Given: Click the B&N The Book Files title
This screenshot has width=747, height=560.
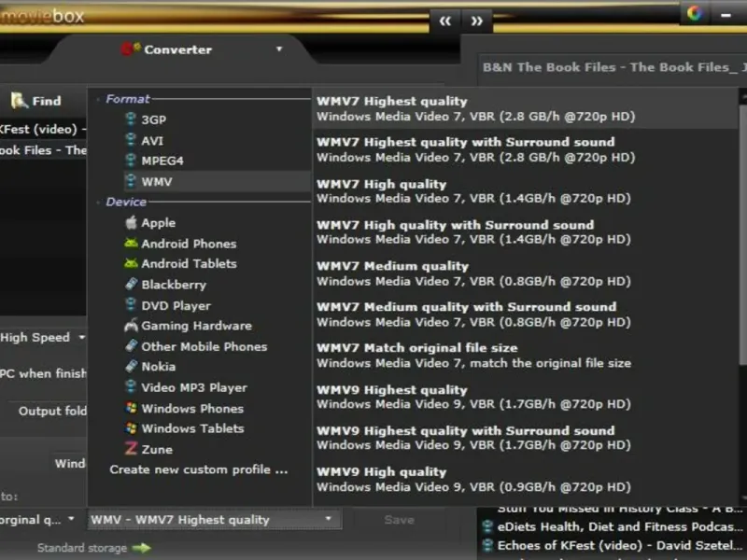Looking at the screenshot, I should [613, 67].
